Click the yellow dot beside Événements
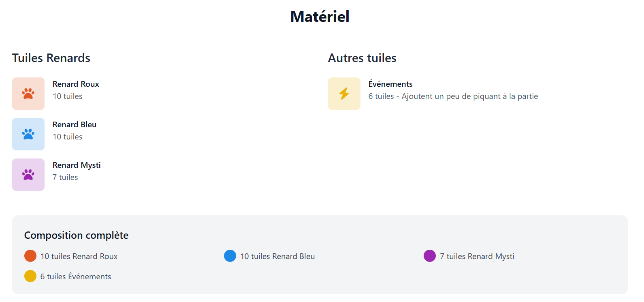Viewport: 644px width, 302px height. coord(30,276)
